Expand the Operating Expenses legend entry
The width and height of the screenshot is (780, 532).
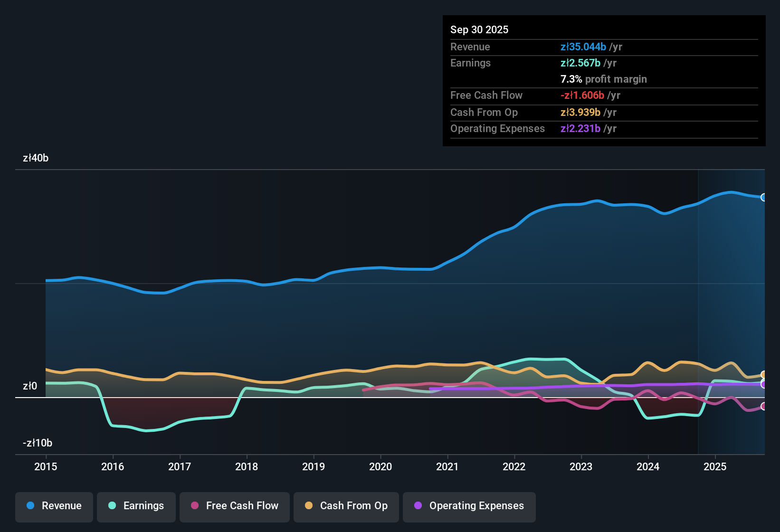pos(469,506)
